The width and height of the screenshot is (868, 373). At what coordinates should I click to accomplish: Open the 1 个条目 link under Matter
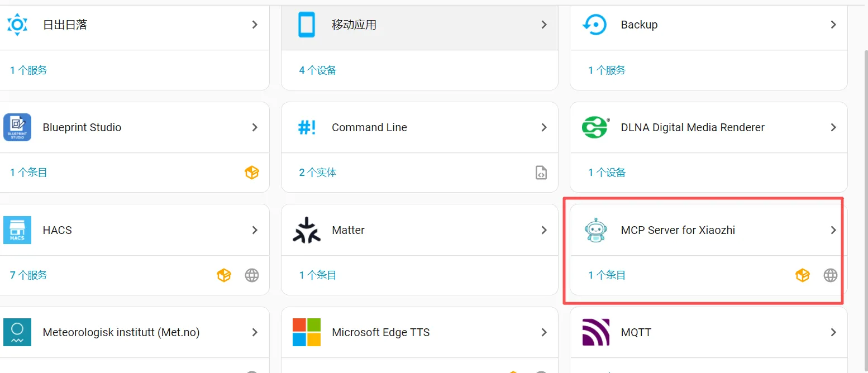click(x=318, y=275)
